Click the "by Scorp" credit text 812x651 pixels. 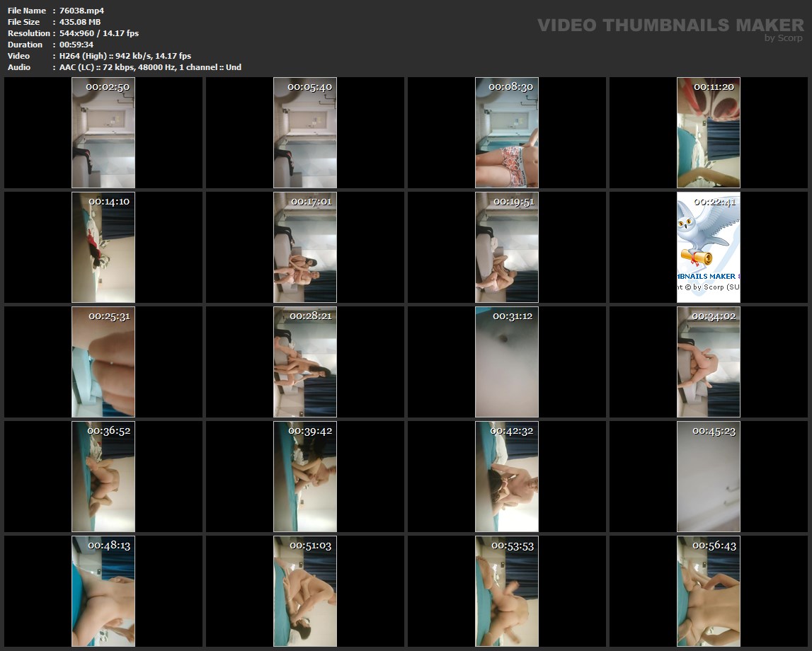[784, 38]
